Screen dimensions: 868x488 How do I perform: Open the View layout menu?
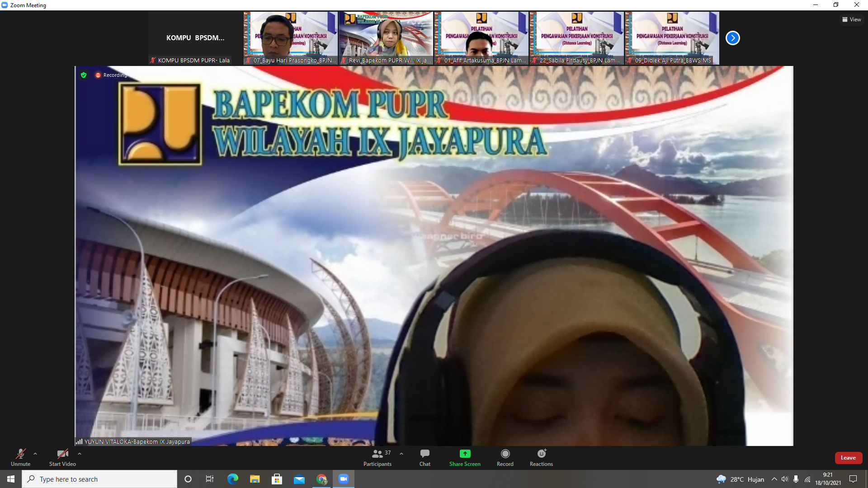coord(851,19)
